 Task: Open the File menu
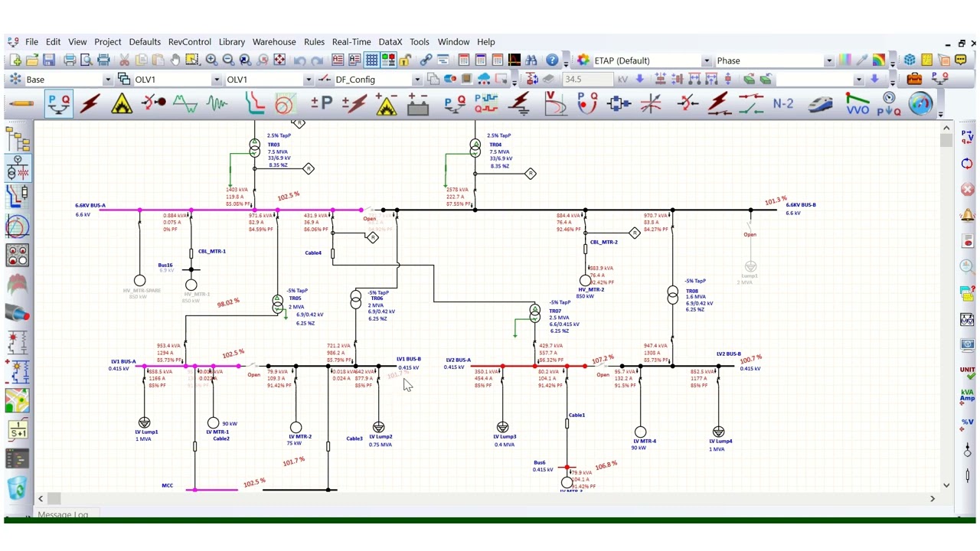coord(31,42)
